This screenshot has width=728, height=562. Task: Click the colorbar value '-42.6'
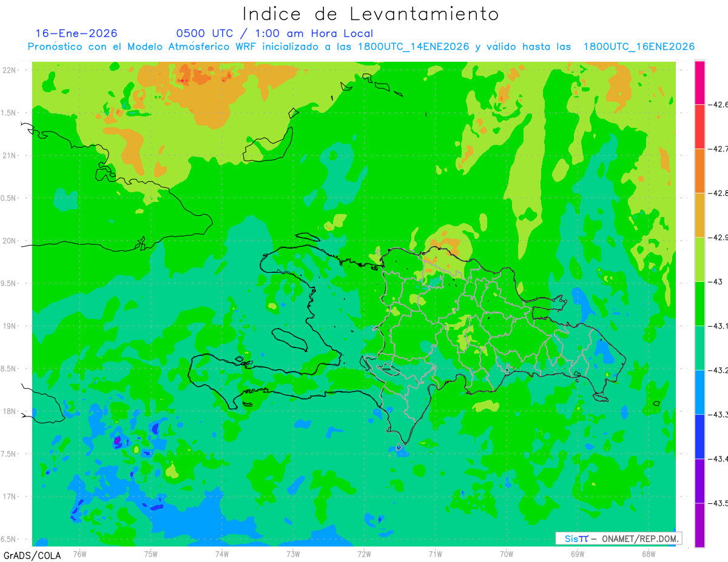pyautogui.click(x=718, y=104)
